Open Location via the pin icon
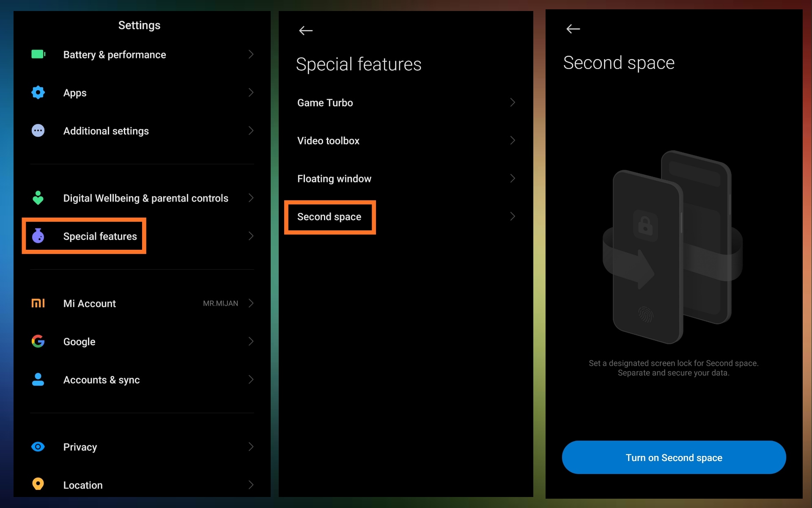The height and width of the screenshot is (508, 812). pos(38,484)
